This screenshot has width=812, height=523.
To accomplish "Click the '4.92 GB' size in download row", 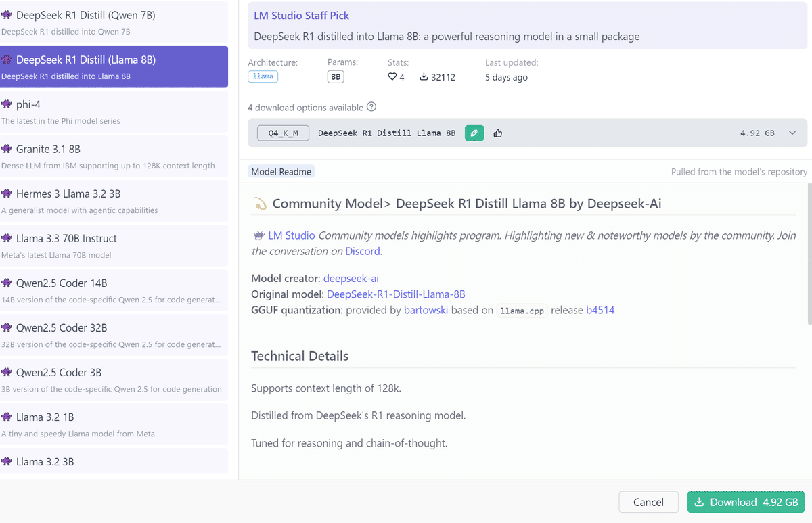I will click(x=757, y=133).
